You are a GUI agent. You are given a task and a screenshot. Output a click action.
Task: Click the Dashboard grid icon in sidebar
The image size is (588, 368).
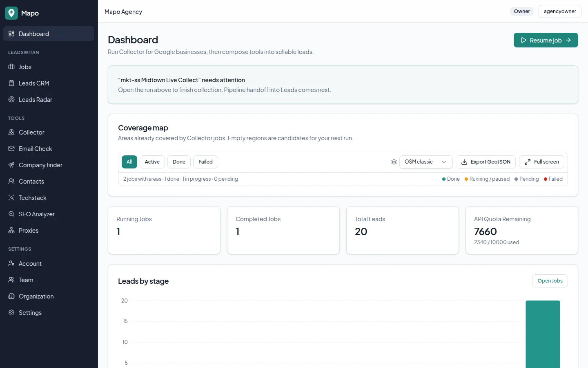tap(11, 34)
